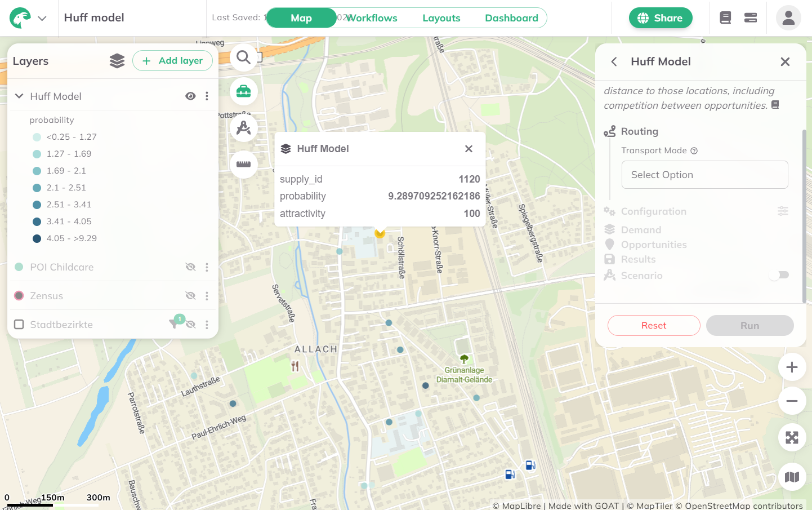The width and height of the screenshot is (812, 510).
Task: Open the Transport Mode dropdown
Action: pyautogui.click(x=704, y=175)
